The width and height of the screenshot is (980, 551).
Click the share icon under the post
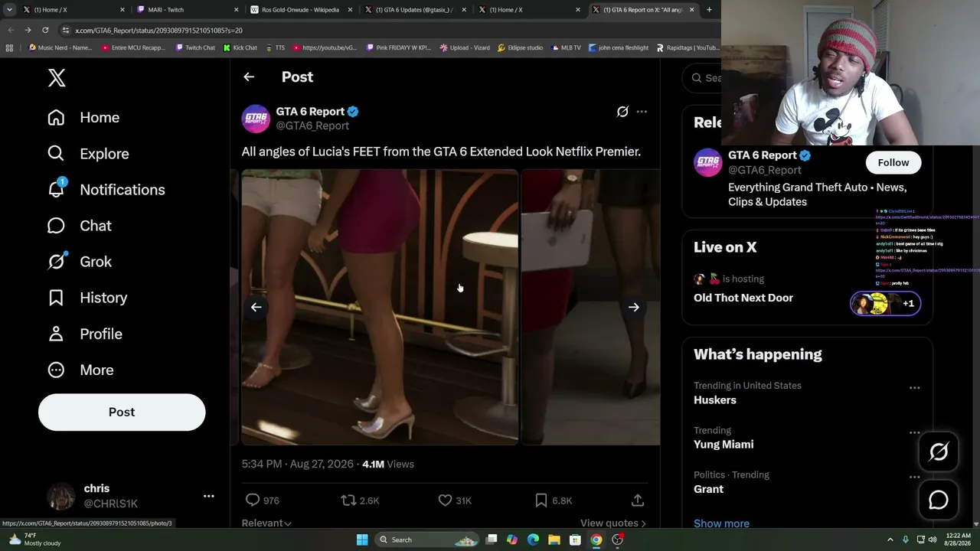[x=637, y=500]
